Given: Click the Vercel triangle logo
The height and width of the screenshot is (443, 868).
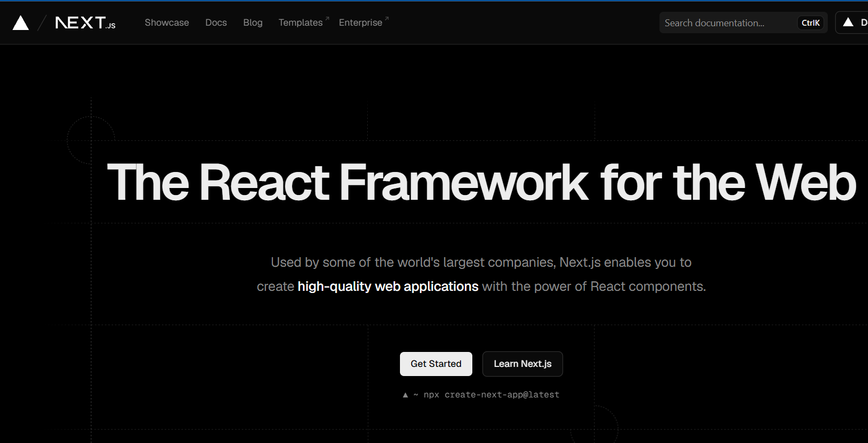Looking at the screenshot, I should tap(20, 23).
